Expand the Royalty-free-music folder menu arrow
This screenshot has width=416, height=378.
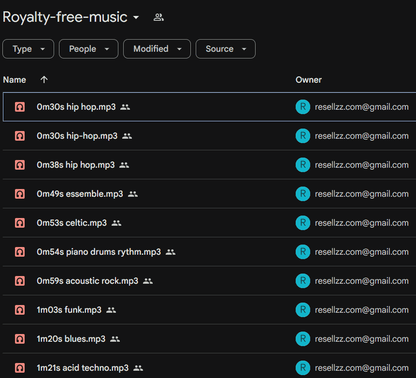pyautogui.click(x=136, y=17)
